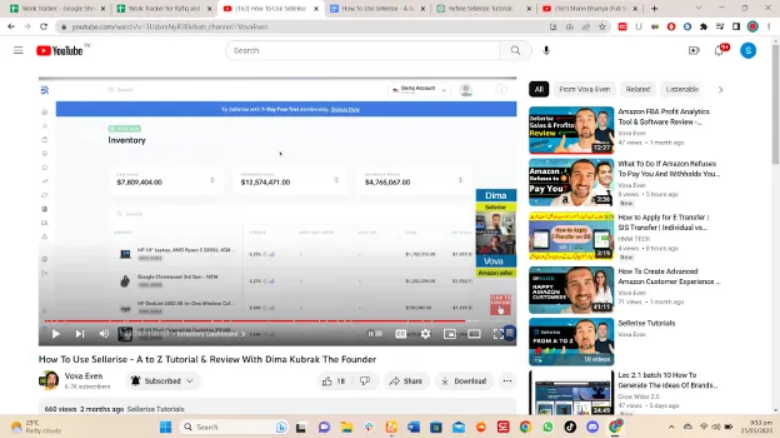The height and width of the screenshot is (438, 780).
Task: Like the video with thumbs up
Action: [333, 381]
